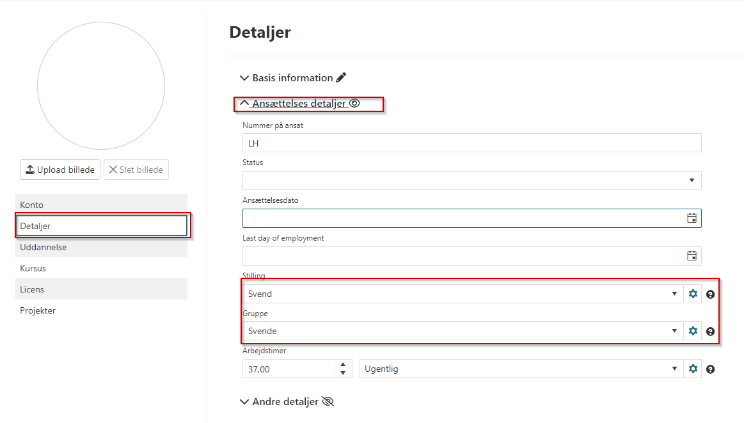The width and height of the screenshot is (744, 423).
Task: Click the help icon next to Gruppe
Action: (710, 331)
